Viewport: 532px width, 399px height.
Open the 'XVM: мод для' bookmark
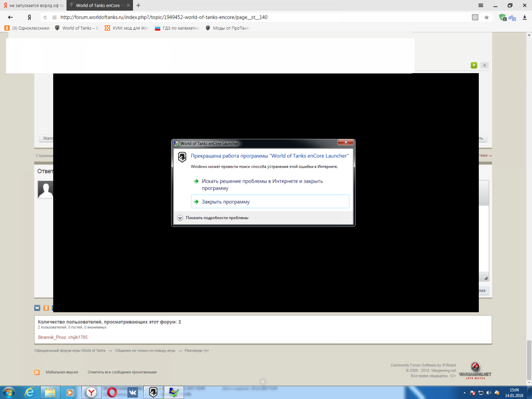(126, 28)
